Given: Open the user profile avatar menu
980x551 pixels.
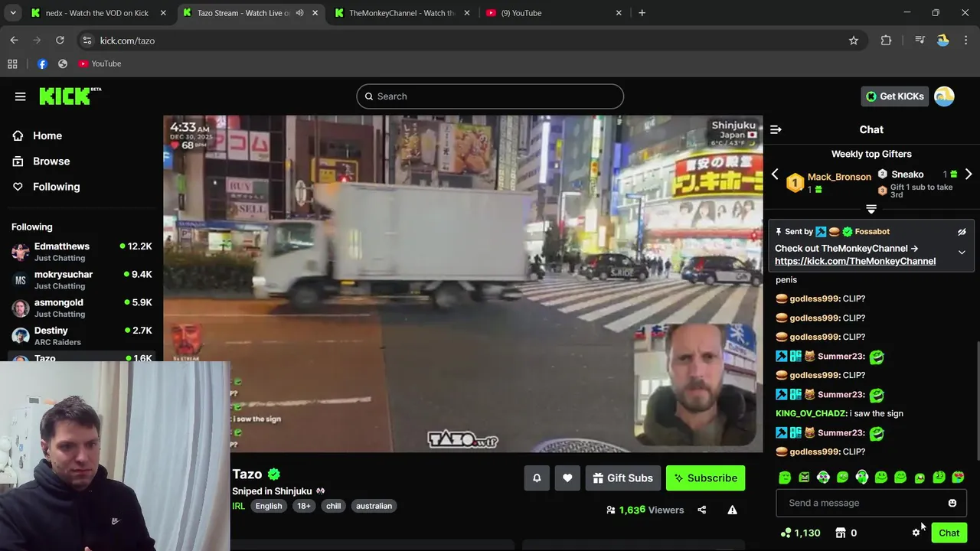Looking at the screenshot, I should tap(944, 96).
